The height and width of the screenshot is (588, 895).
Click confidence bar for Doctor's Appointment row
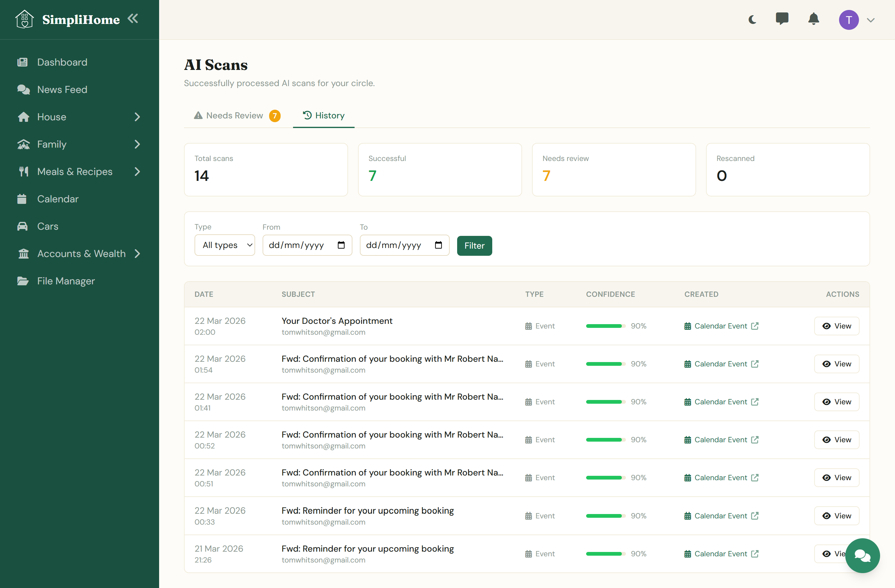(605, 326)
